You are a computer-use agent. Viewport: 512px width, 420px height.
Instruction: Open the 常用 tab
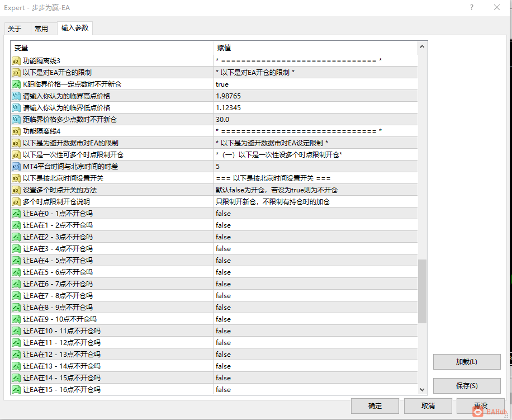point(41,29)
